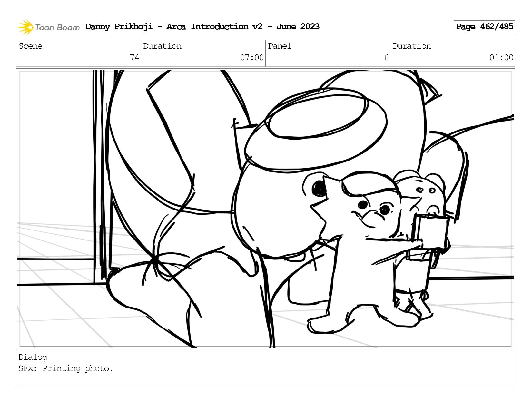
Task: Click the 'Dialog' label
Action: pos(33,357)
